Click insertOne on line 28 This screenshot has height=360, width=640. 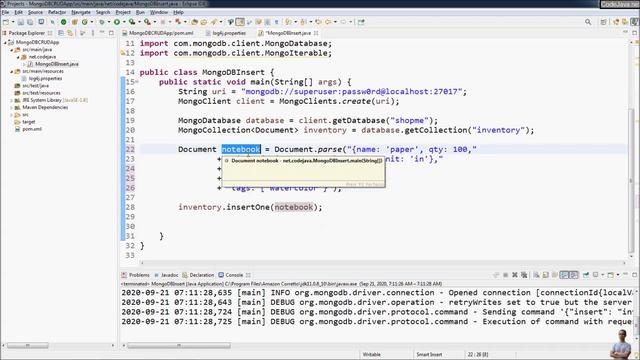[x=248, y=207]
